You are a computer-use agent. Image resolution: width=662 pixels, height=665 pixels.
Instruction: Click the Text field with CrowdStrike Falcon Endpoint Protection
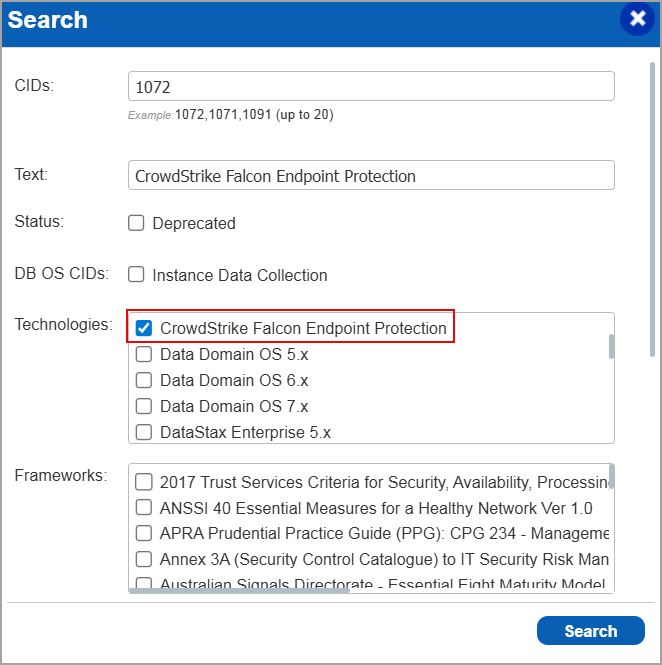click(x=371, y=175)
